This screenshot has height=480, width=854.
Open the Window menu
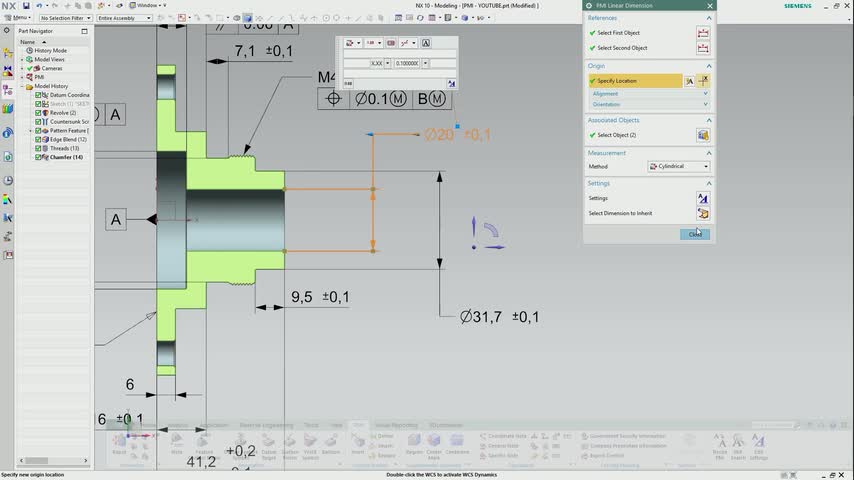click(148, 5)
